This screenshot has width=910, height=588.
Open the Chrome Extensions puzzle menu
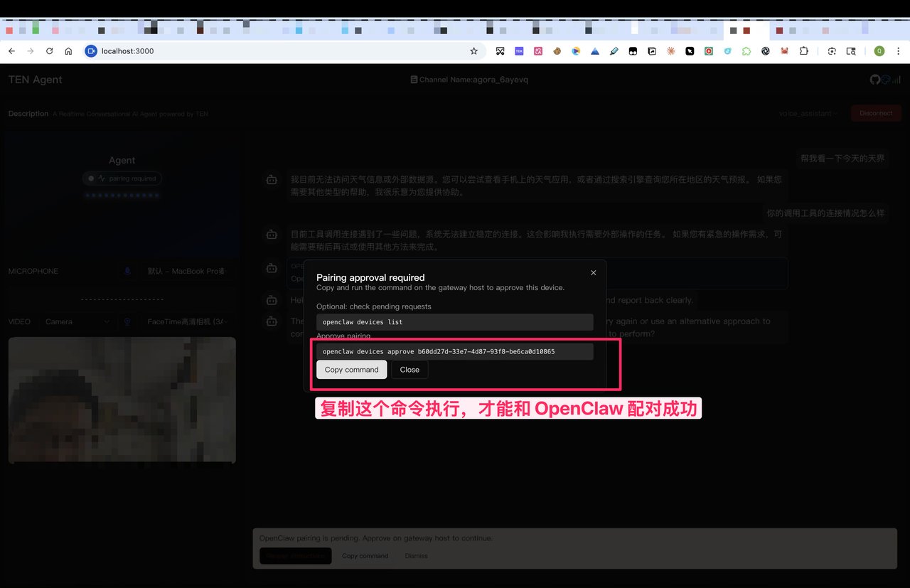[804, 51]
